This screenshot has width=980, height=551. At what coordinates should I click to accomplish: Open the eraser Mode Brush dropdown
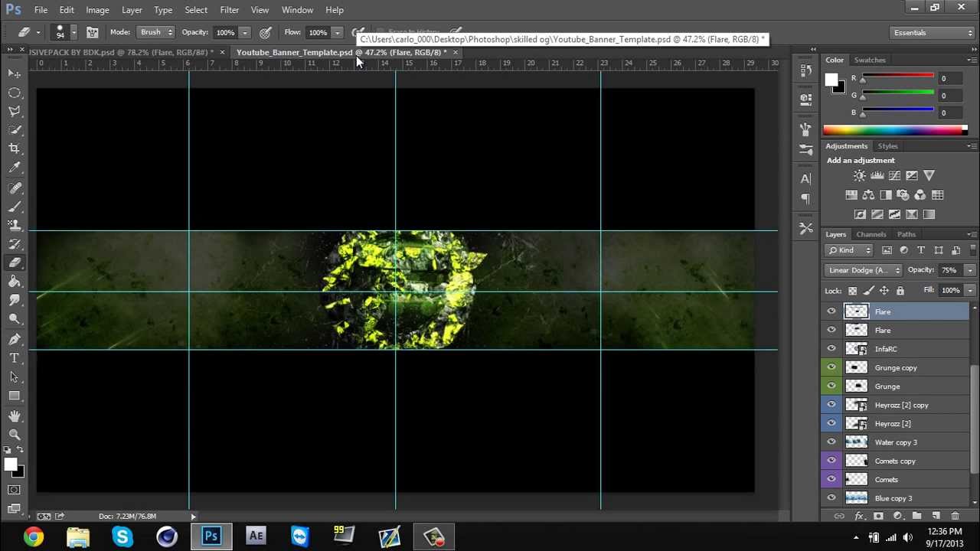[x=156, y=32]
